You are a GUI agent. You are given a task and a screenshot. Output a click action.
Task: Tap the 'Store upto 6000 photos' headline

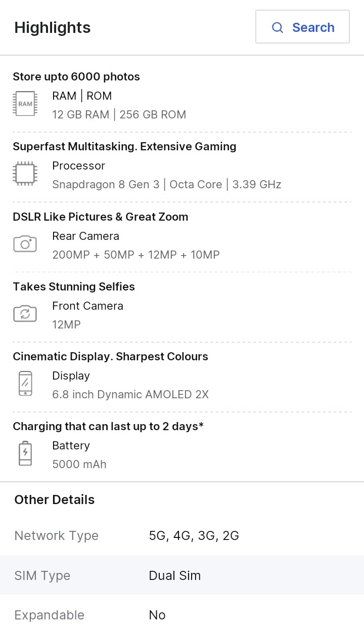click(x=76, y=77)
